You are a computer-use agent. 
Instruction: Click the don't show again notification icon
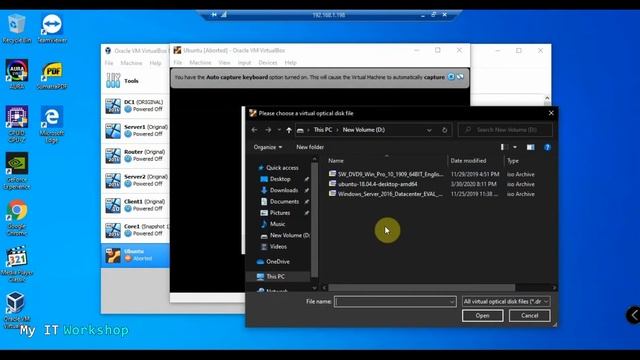[460, 77]
